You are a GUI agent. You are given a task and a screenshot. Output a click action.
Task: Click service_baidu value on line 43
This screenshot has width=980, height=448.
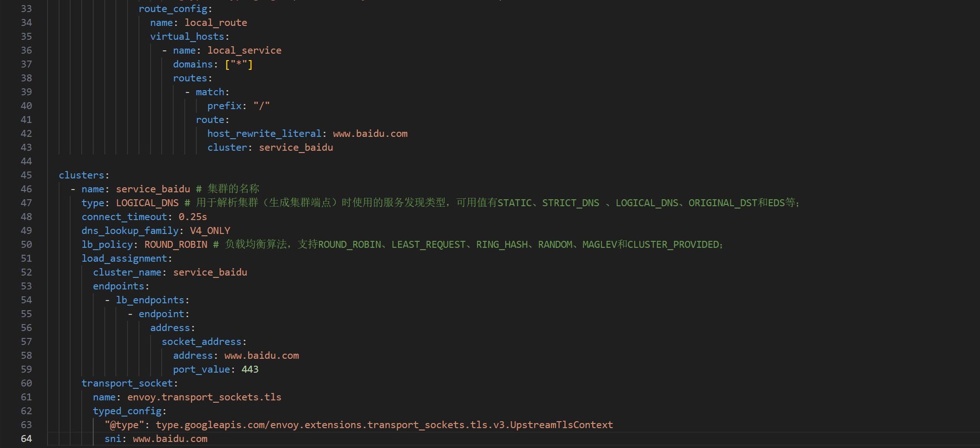[x=296, y=147]
